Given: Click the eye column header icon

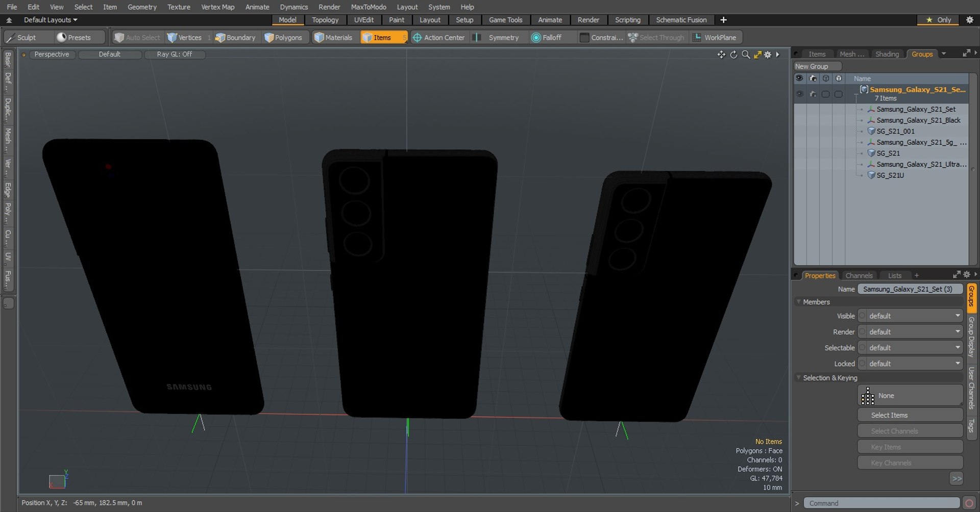Looking at the screenshot, I should [799, 79].
